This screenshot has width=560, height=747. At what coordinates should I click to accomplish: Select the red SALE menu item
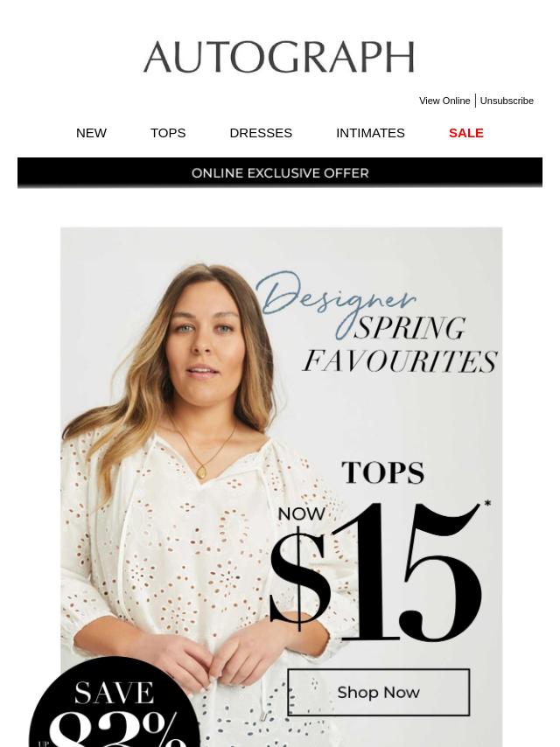point(466,133)
